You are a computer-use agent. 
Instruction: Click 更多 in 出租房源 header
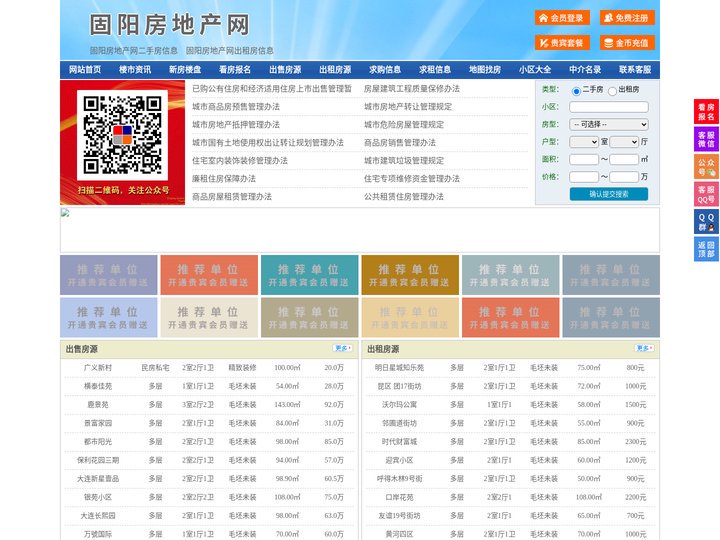644,349
